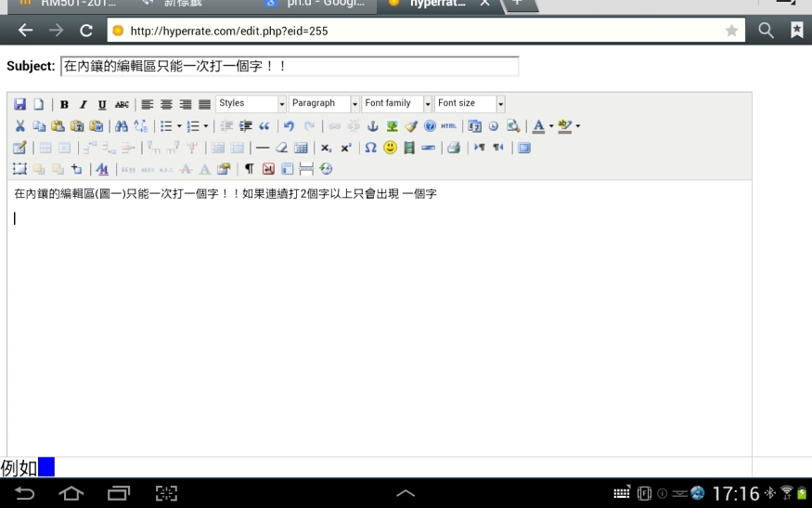Click the Cut scissors icon

pos(20,126)
